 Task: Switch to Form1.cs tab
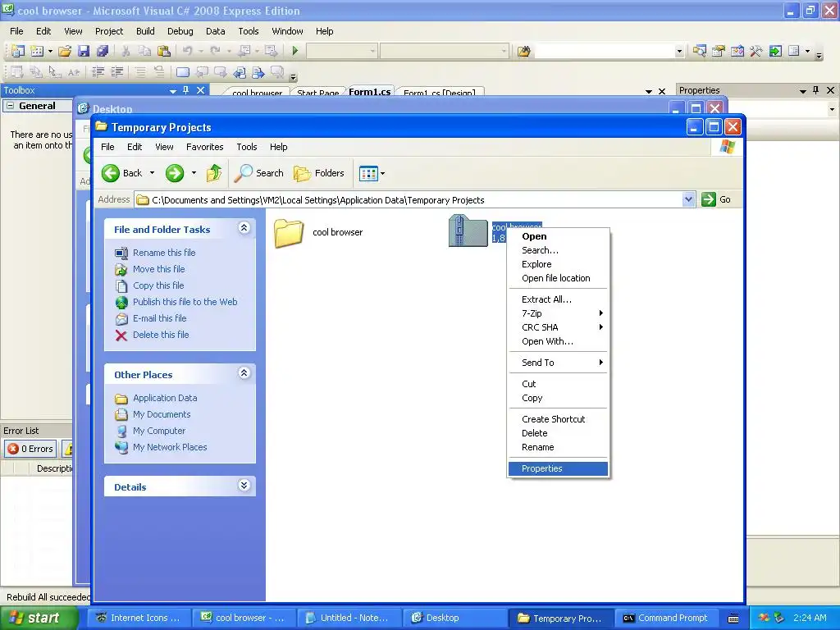[x=370, y=92]
